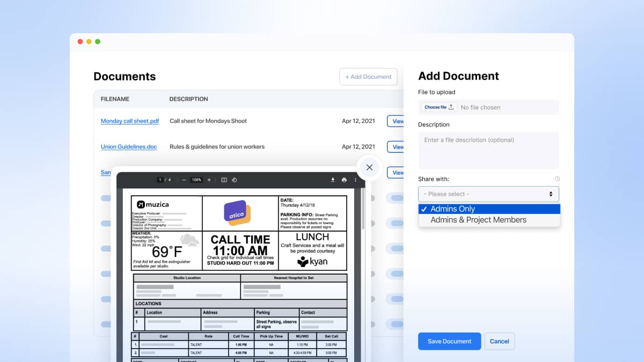The height and width of the screenshot is (362, 644).
Task: Open Monday call sheet.pdf
Action: pos(129,121)
